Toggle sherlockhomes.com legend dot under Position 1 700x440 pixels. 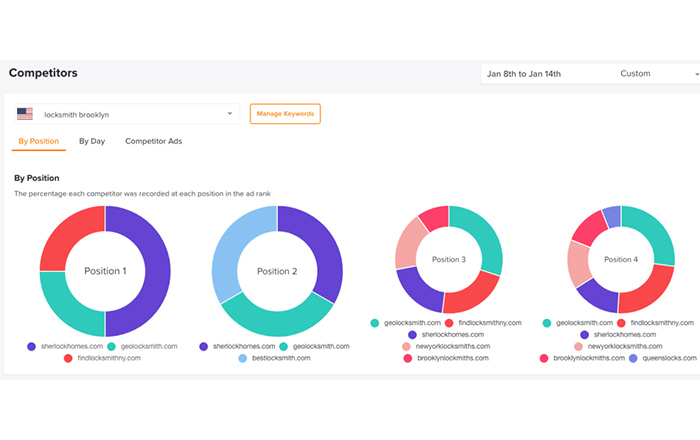click(31, 346)
